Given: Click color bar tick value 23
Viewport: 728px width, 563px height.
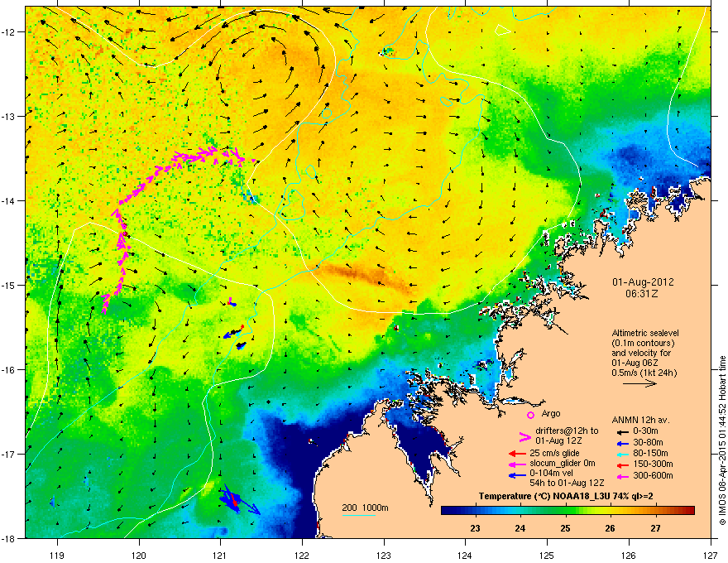Looking at the screenshot, I should (475, 528).
